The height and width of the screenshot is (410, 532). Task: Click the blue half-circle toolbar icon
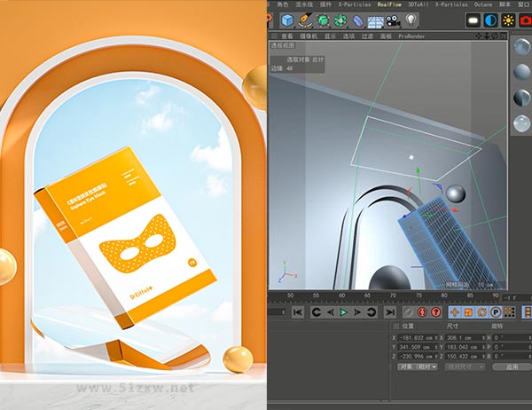[491, 20]
